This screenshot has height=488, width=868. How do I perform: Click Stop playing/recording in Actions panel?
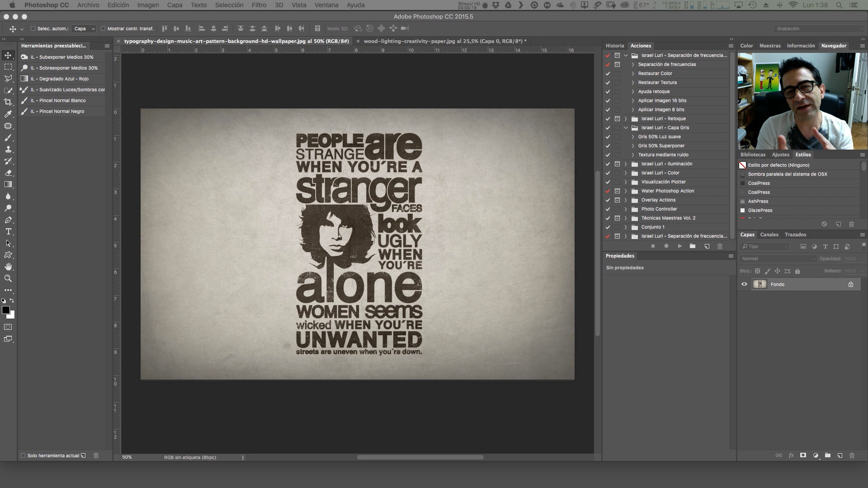click(x=653, y=246)
